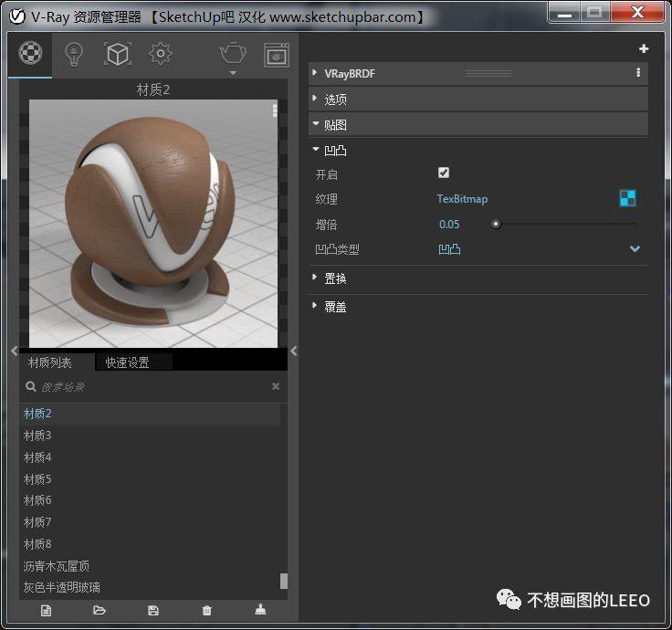Select 灰色半透明玻璃 material
Screen dimensions: 672x630
coord(150,587)
